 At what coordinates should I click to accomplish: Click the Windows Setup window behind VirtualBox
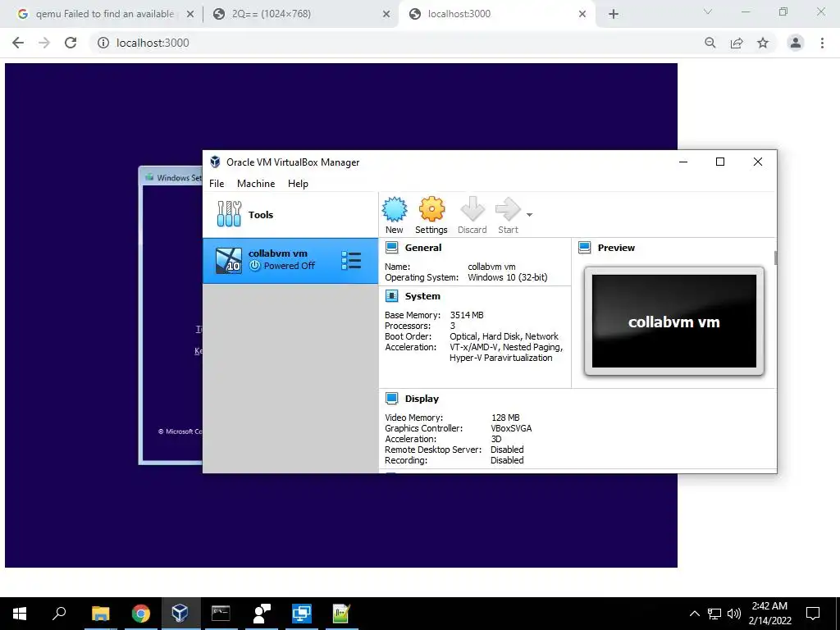click(x=171, y=316)
